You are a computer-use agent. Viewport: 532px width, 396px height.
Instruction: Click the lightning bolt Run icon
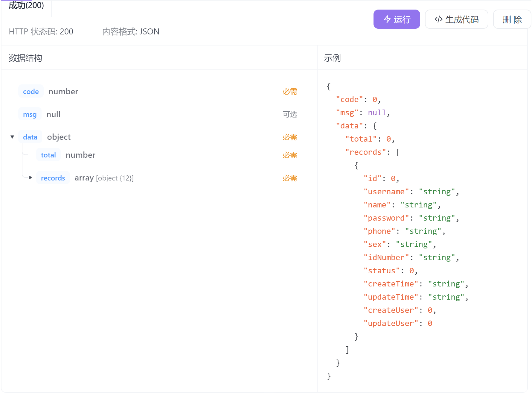point(387,19)
